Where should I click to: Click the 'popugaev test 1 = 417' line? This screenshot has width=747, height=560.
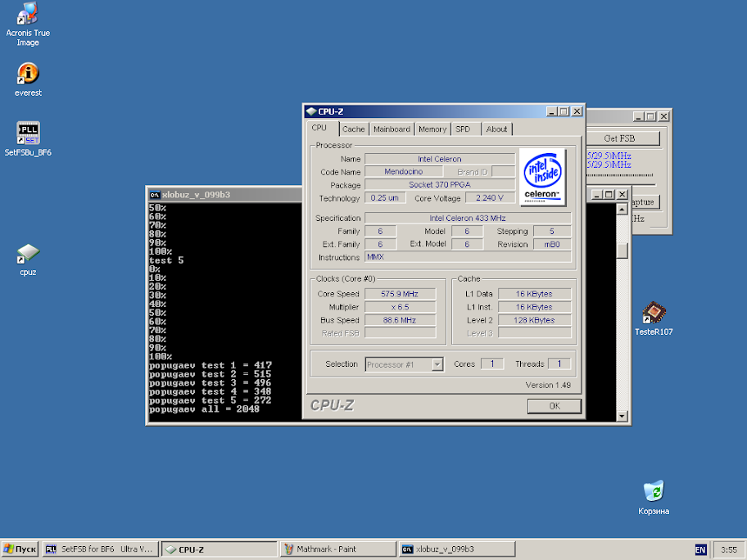coord(210,365)
